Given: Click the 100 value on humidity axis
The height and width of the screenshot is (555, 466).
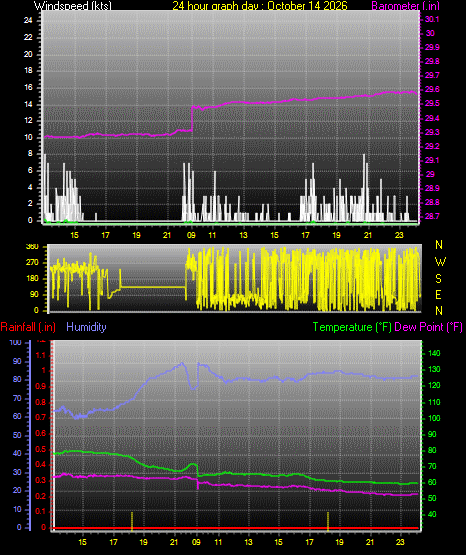Looking at the screenshot, I should [x=15, y=342].
